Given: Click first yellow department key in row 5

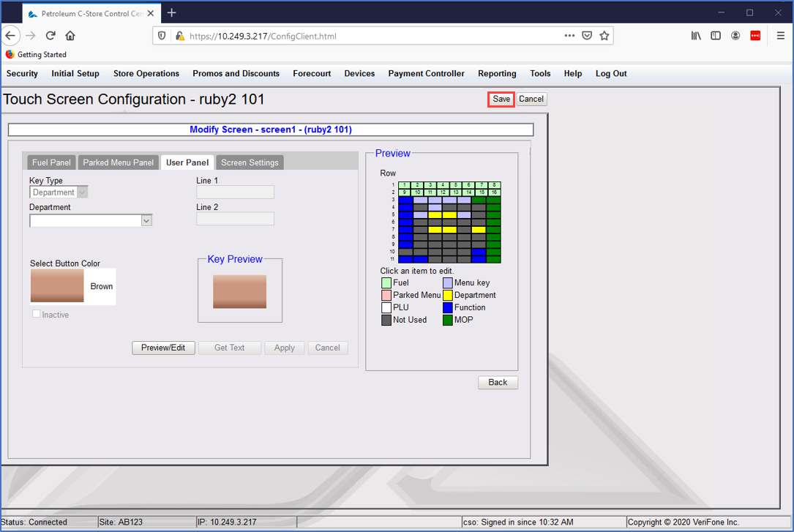Looking at the screenshot, I should [x=435, y=215].
